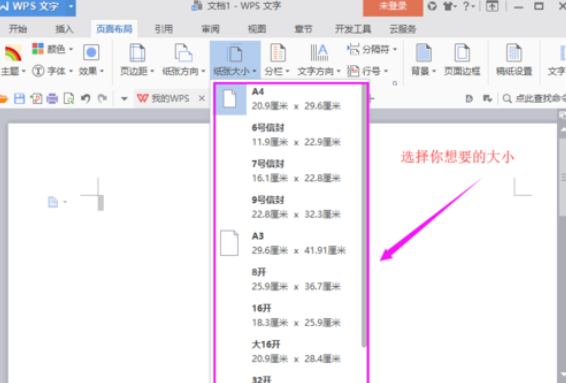Open the 分隔符 breaks dropdown
Image resolution: width=566 pixels, height=383 pixels.
[x=372, y=49]
